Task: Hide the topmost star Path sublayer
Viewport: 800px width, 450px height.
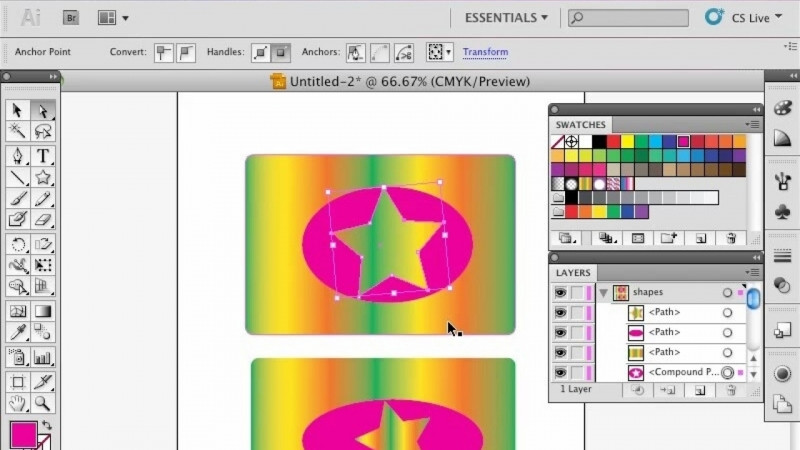Action: pos(560,312)
